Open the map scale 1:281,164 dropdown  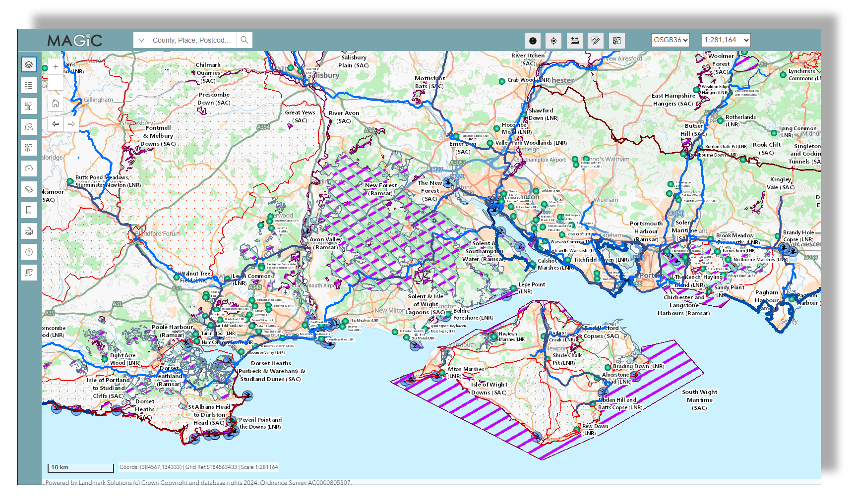726,40
